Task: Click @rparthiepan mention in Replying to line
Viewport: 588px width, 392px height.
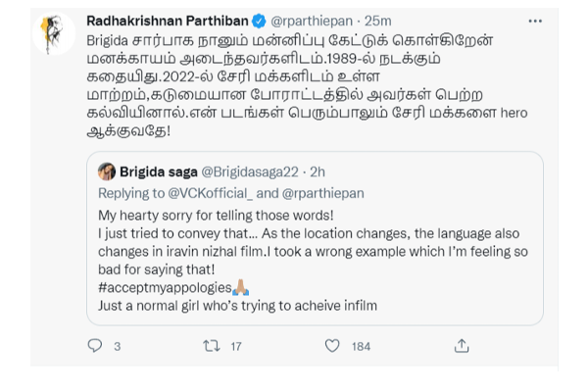Action: (x=322, y=193)
